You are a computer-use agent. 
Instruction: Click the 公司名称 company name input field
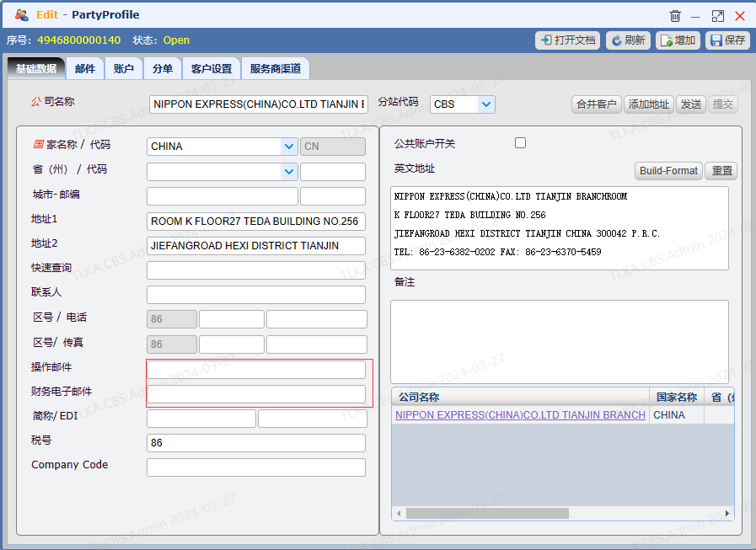tap(259, 104)
